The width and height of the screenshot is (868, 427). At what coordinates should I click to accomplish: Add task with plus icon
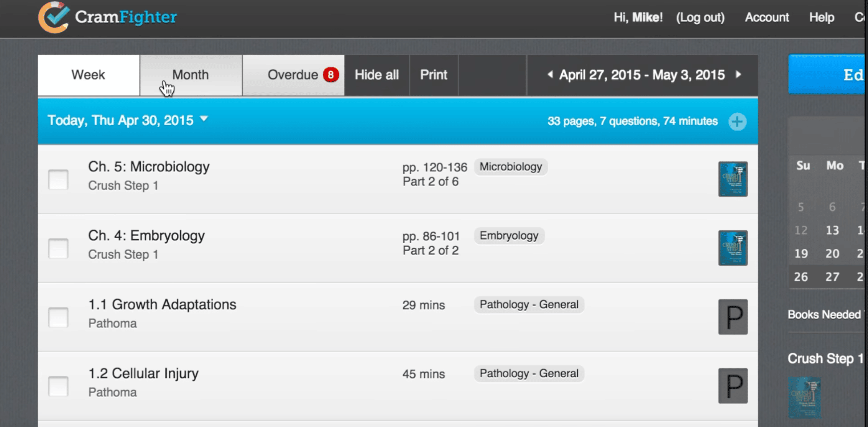[737, 122]
